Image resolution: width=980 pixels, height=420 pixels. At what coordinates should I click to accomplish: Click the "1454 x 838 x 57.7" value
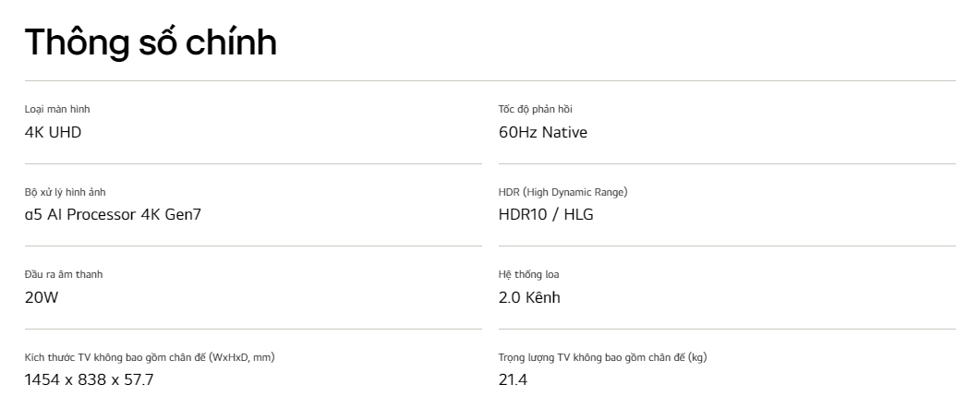(90, 379)
